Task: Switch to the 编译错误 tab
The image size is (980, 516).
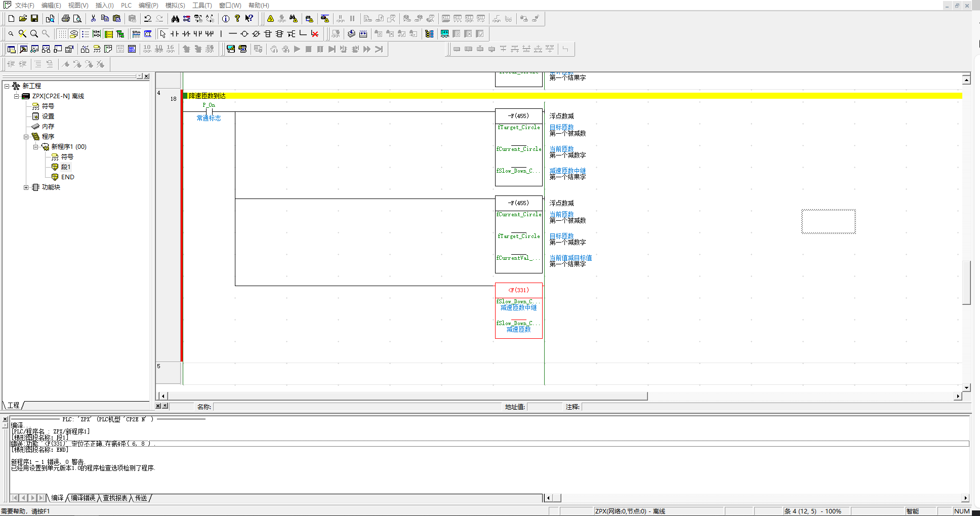Action: click(x=83, y=498)
